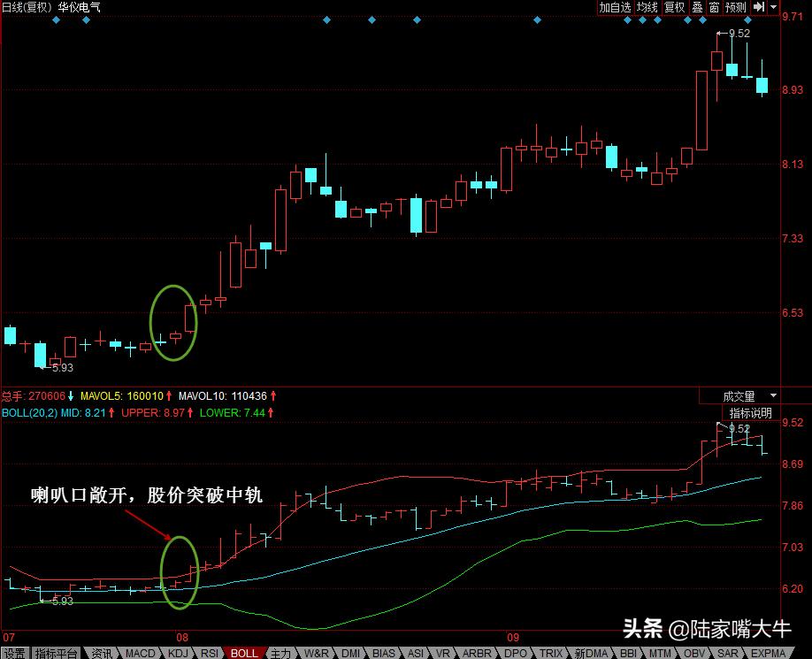Select the 主力 indicator tab
The width and height of the screenshot is (812, 659).
pyautogui.click(x=280, y=653)
